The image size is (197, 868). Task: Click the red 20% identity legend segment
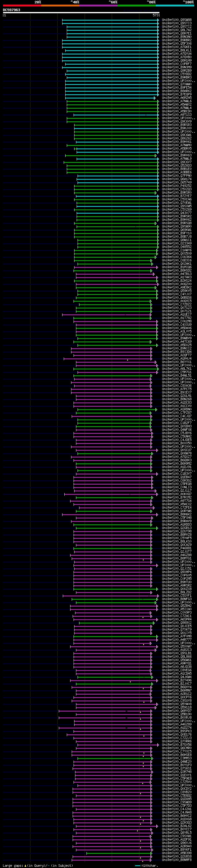click(22, 6)
